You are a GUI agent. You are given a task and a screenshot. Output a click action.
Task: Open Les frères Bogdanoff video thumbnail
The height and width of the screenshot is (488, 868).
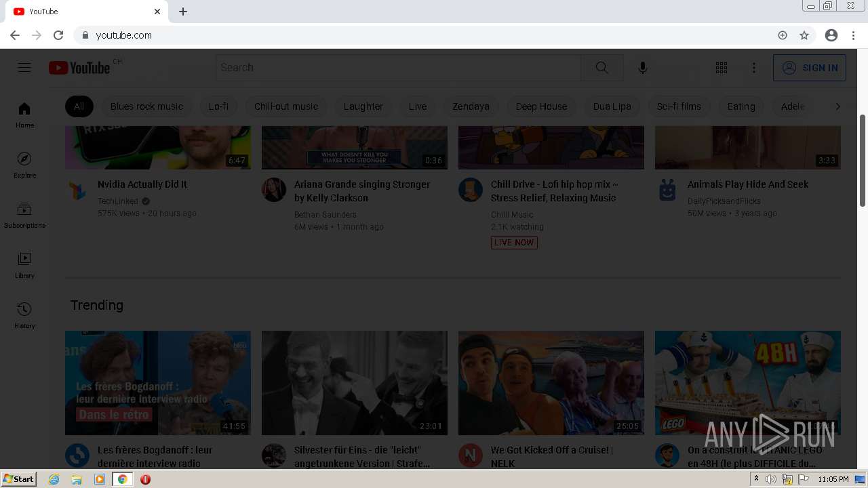(x=158, y=383)
